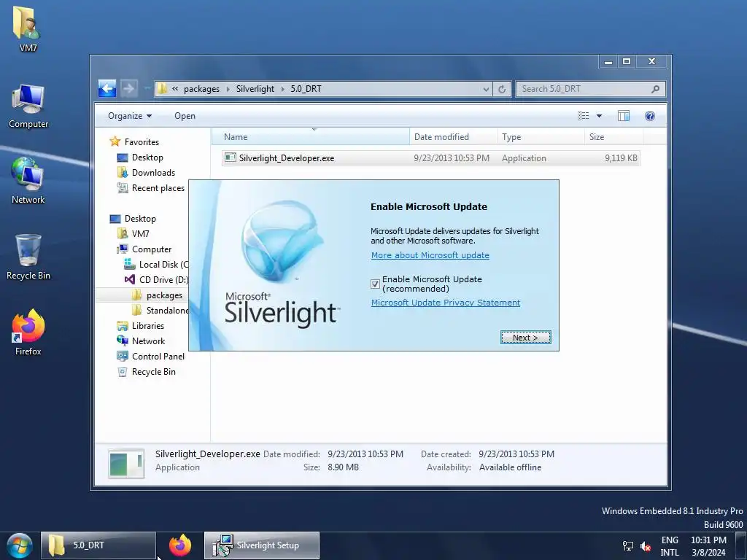The width and height of the screenshot is (747, 560).
Task: Click the Silverlight_Developer.exe file icon
Action: click(230, 157)
